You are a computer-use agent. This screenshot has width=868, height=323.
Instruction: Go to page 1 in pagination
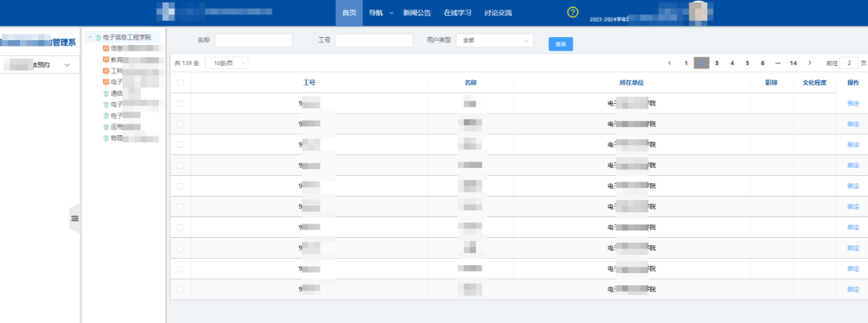[x=686, y=63]
